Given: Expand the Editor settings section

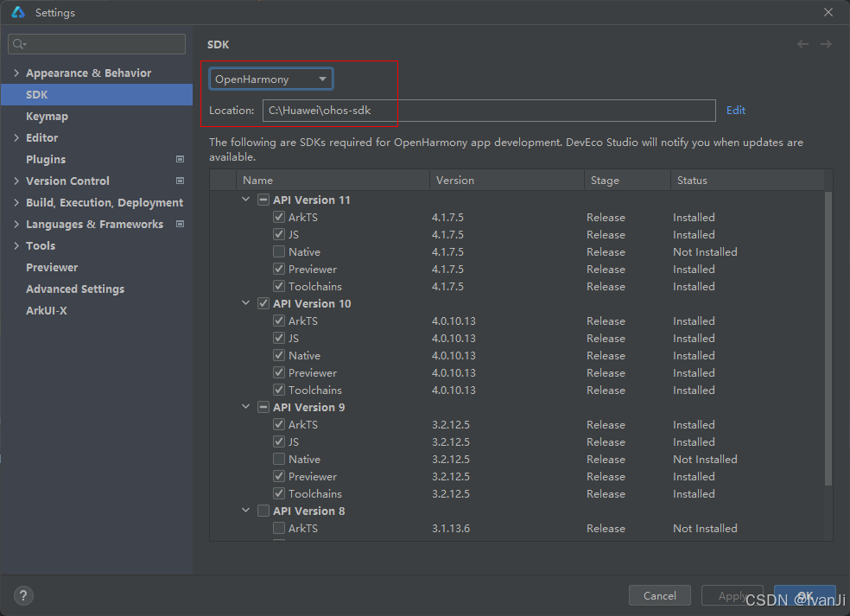Looking at the screenshot, I should [16, 137].
